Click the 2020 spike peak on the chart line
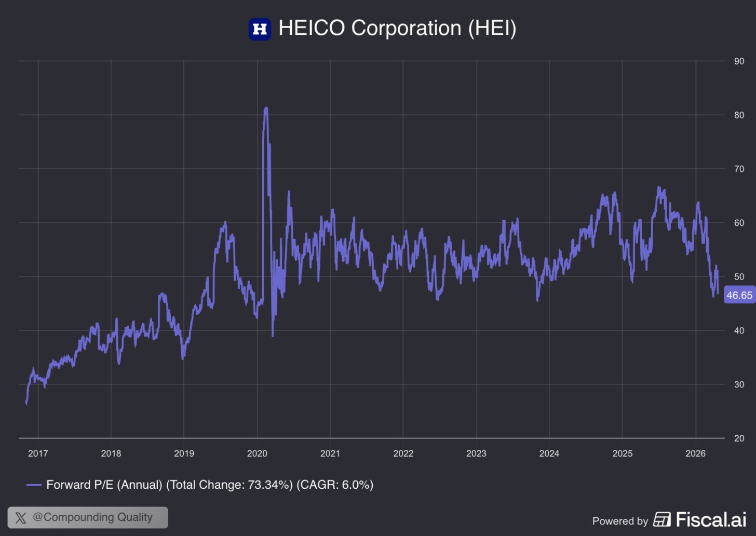 point(266,109)
